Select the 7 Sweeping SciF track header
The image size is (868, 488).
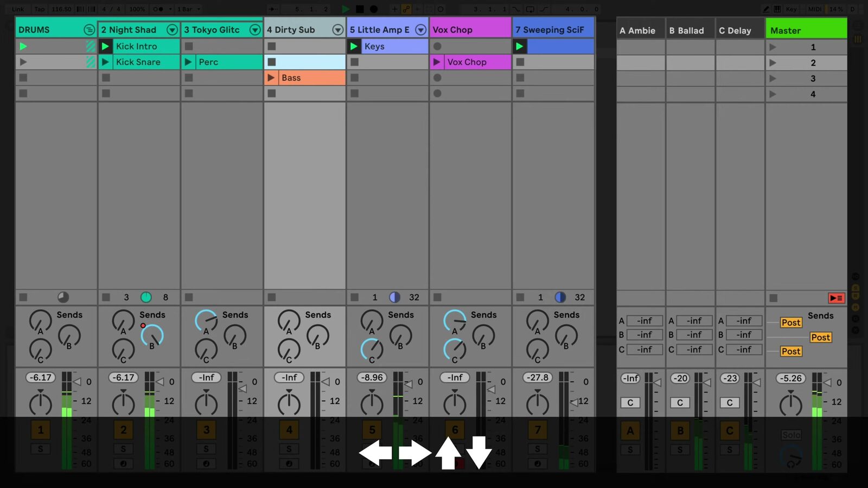coord(553,30)
